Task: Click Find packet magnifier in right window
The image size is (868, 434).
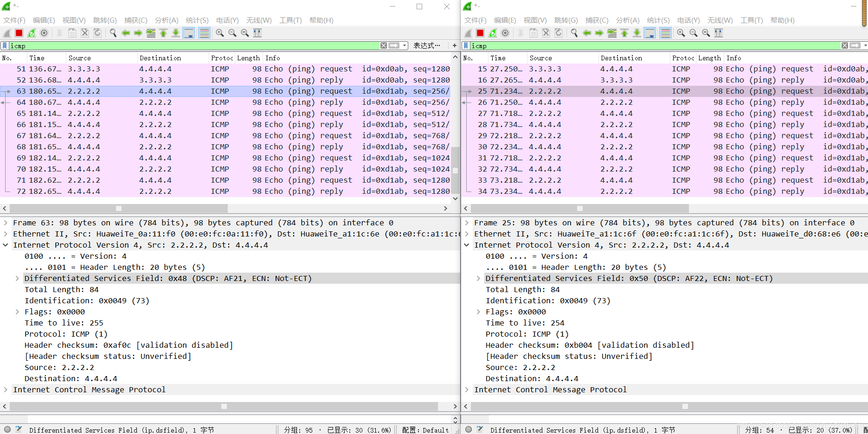Action: 574,33
